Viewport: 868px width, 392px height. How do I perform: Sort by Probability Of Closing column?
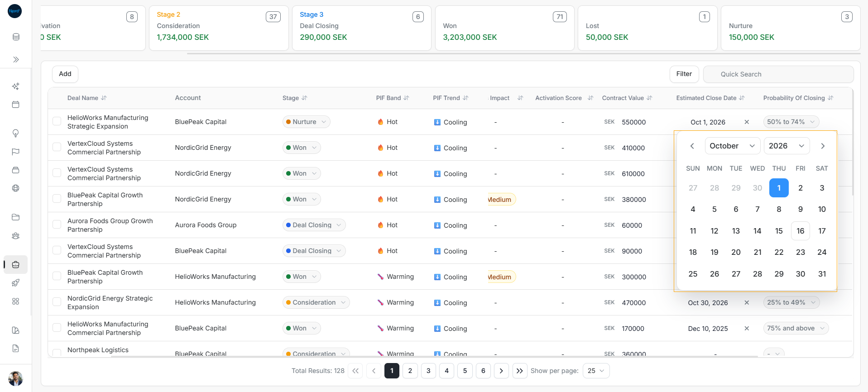[x=830, y=98]
